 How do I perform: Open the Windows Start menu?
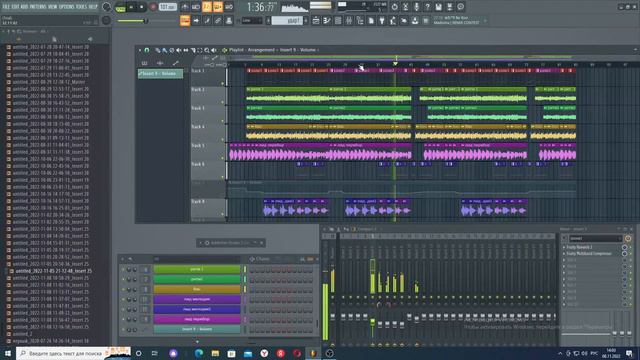8,353
